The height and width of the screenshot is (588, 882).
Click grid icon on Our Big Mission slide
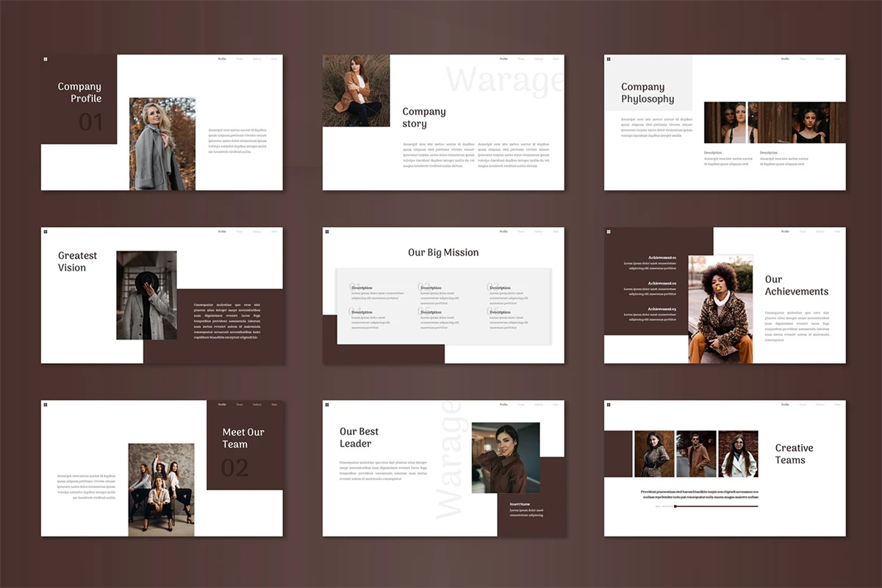coord(327,232)
